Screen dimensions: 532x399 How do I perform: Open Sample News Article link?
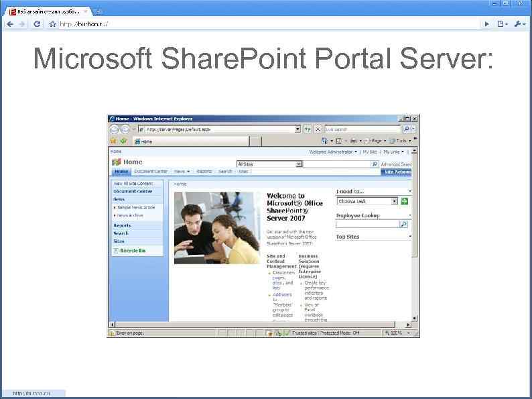(136, 207)
